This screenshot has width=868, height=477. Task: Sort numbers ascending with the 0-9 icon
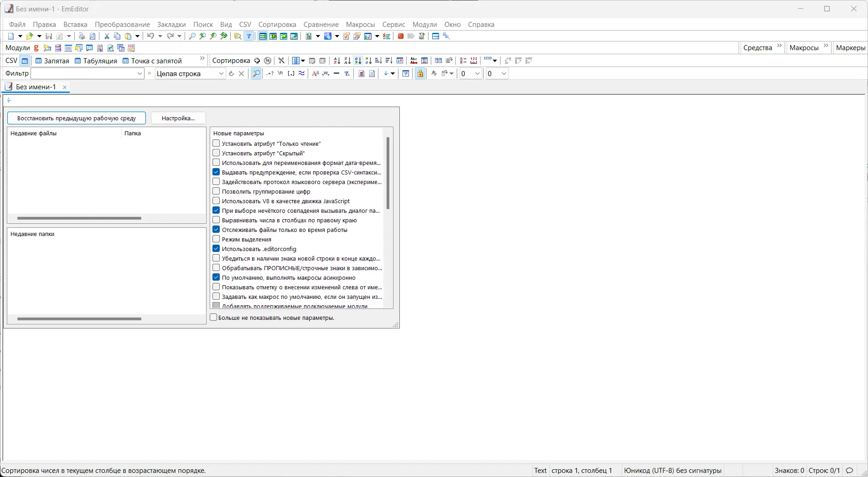(358, 61)
